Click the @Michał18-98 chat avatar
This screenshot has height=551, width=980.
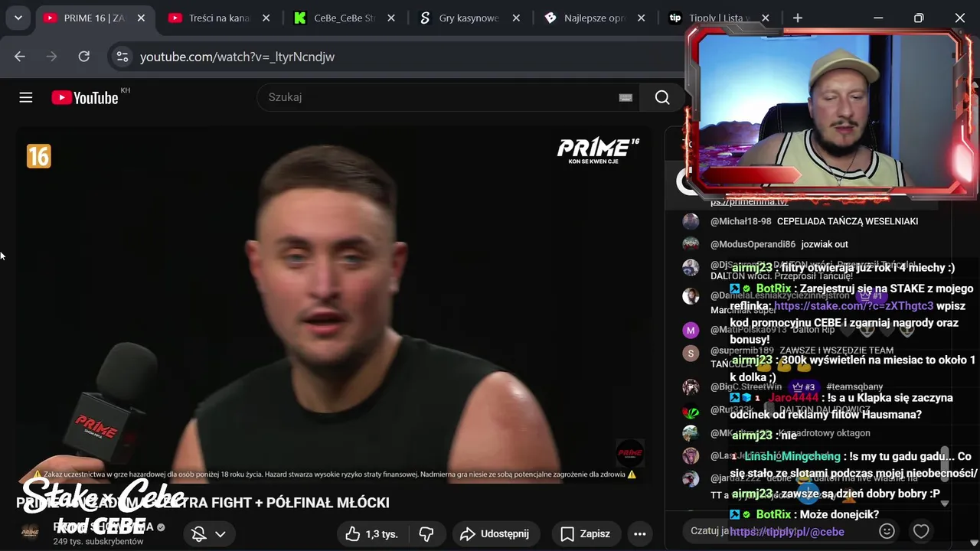pos(691,221)
